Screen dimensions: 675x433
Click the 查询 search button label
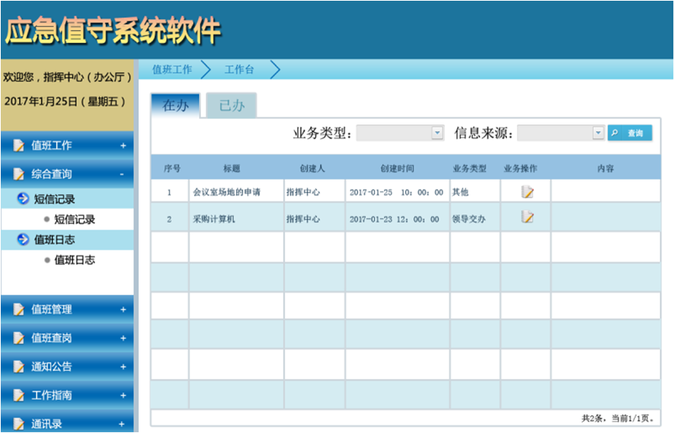(635, 133)
